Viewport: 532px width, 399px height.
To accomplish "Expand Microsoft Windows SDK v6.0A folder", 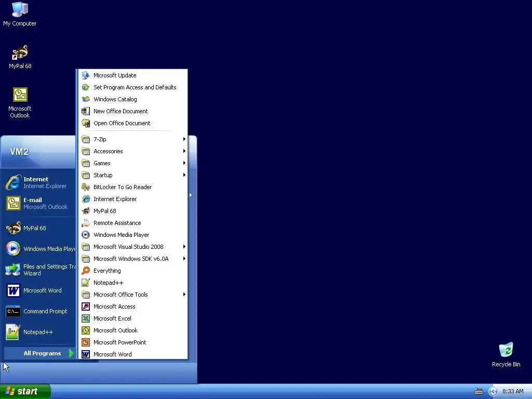I will [133, 259].
